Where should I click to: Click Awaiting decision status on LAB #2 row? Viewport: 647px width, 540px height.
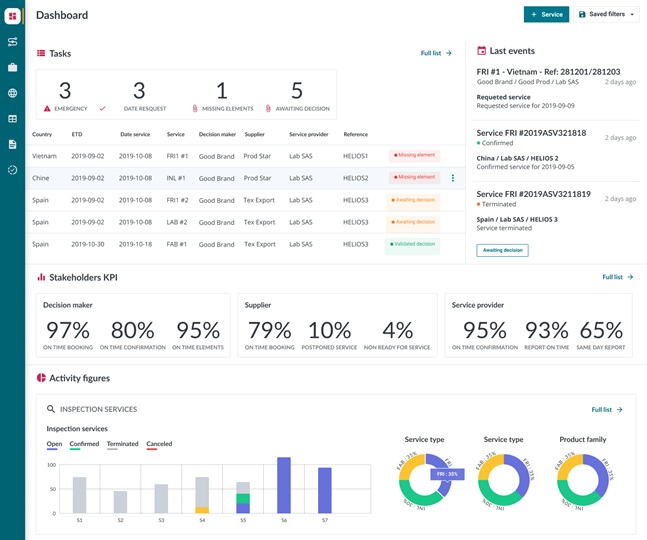coord(413,222)
